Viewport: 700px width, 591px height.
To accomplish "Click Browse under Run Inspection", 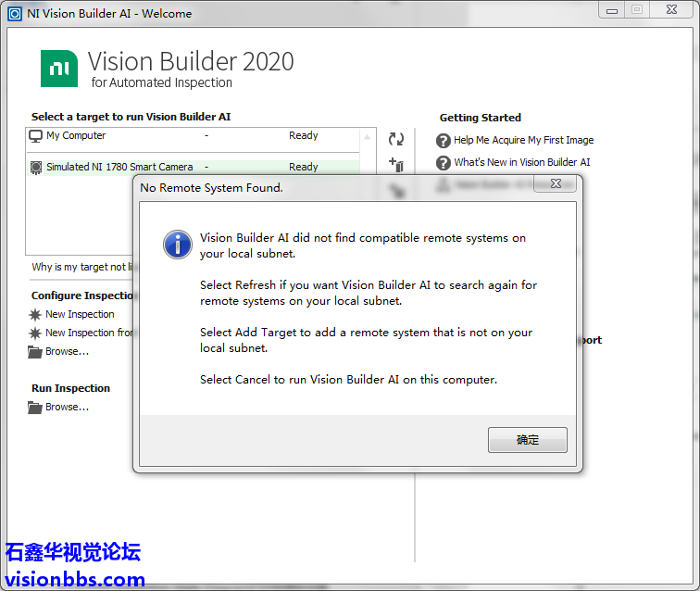I will [67, 408].
